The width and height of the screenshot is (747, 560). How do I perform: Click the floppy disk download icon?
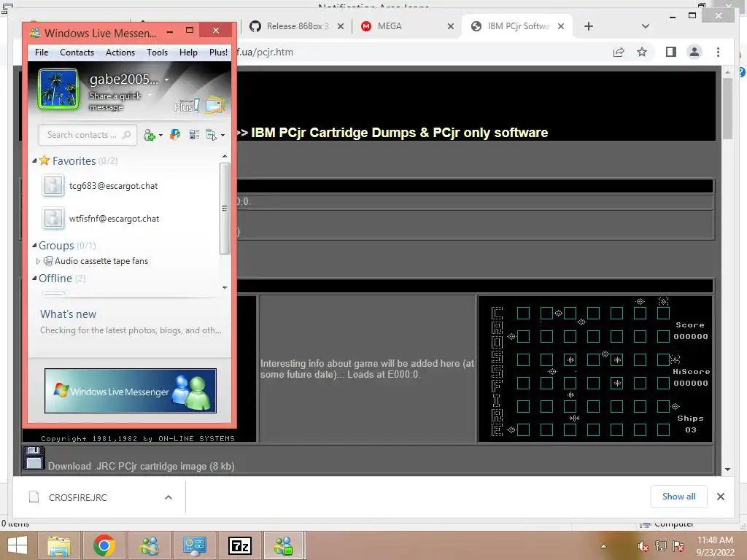[x=34, y=458]
